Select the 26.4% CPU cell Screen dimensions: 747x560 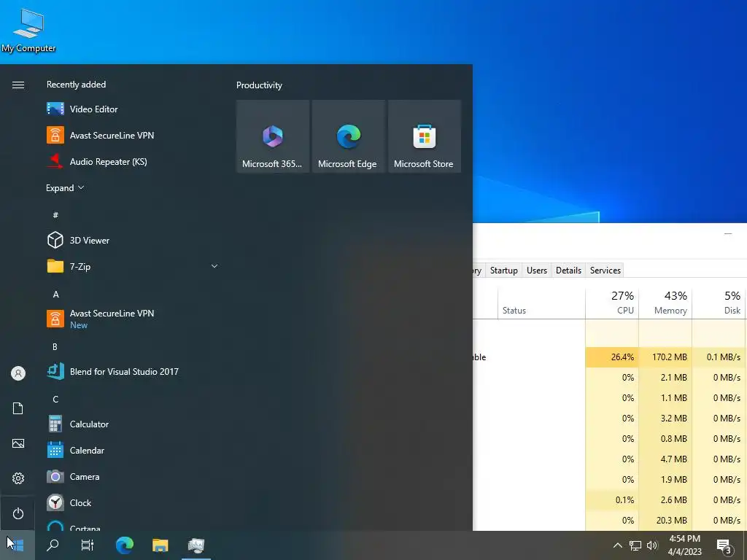point(612,357)
